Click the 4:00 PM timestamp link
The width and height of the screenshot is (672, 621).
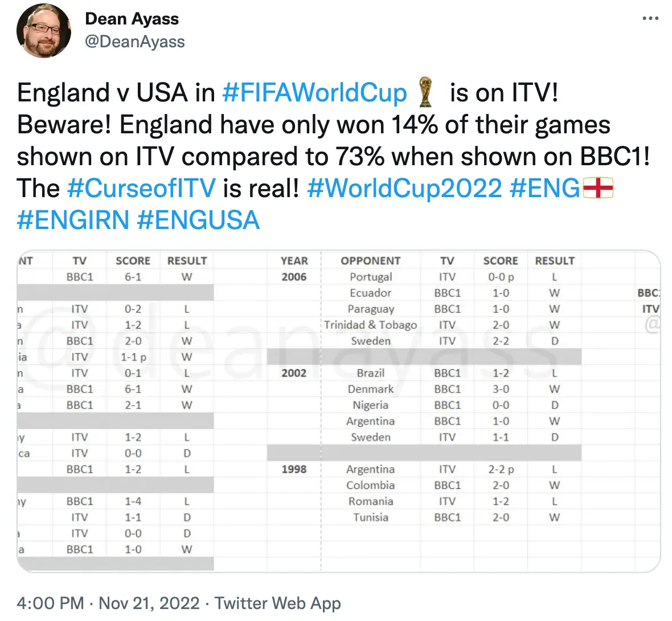tap(50, 603)
